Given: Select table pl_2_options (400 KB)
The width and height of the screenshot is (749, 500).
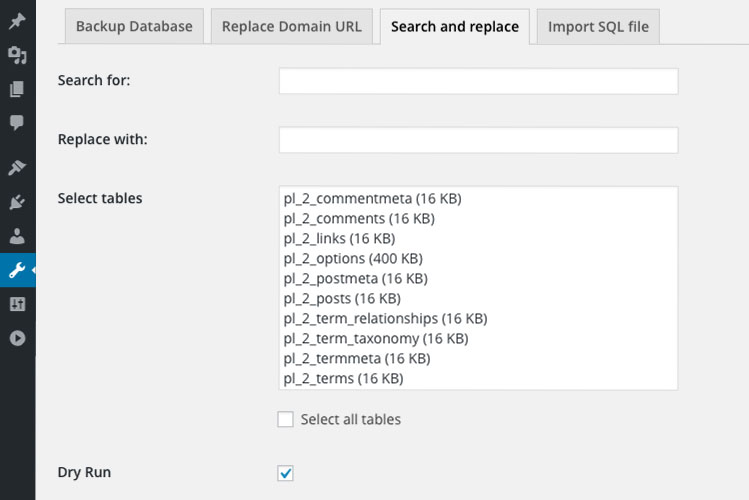Looking at the screenshot, I should [x=478, y=258].
